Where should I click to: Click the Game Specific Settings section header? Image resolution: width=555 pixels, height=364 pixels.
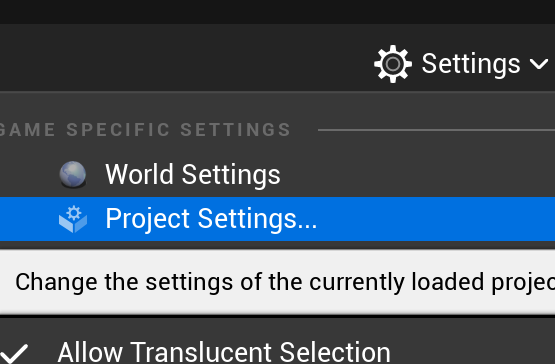click(x=145, y=130)
